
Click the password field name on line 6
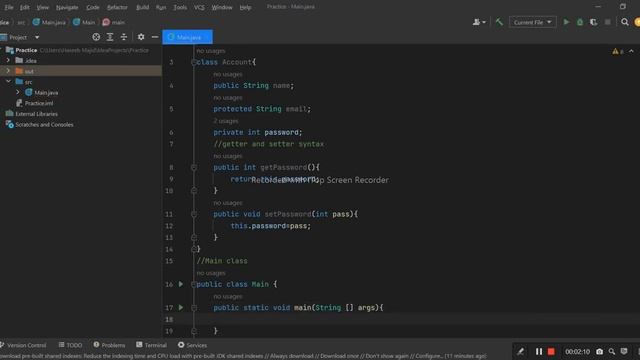pos(281,132)
